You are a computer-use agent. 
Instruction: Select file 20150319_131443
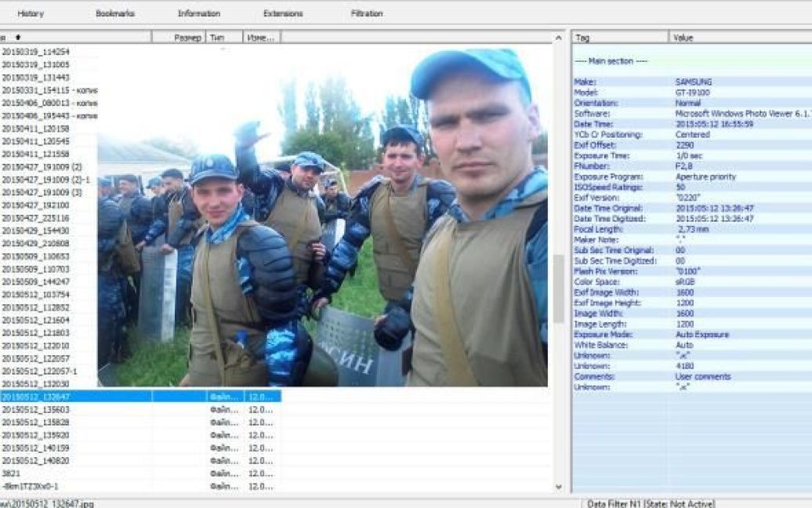point(35,77)
